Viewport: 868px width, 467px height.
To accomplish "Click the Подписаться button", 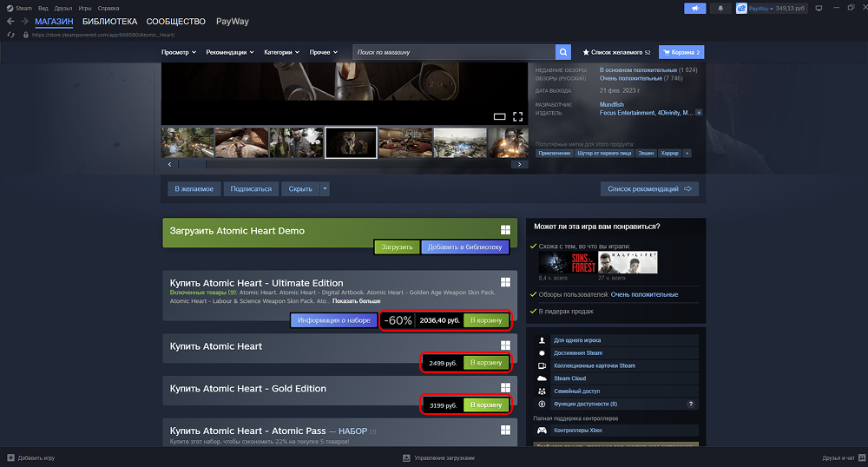I will pyautogui.click(x=251, y=188).
